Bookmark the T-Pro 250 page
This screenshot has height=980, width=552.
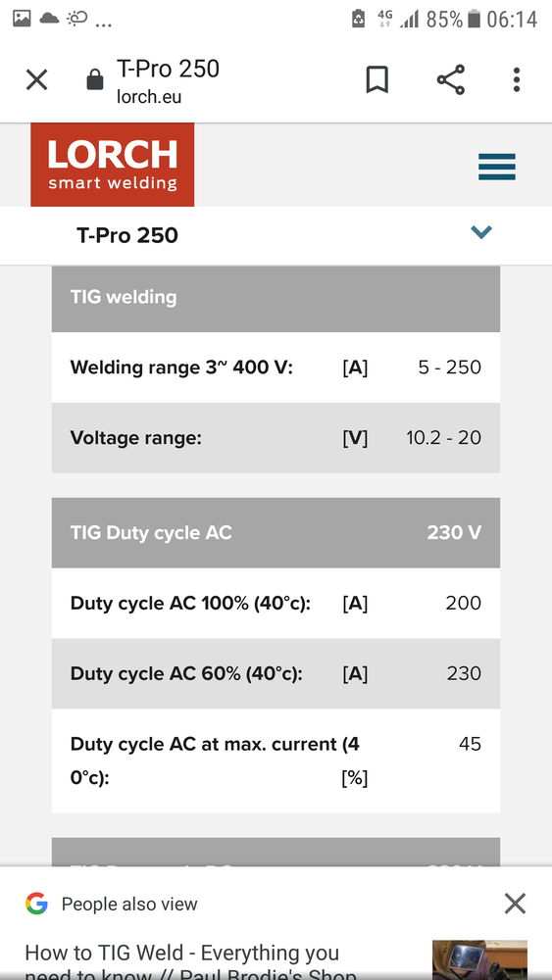376,80
